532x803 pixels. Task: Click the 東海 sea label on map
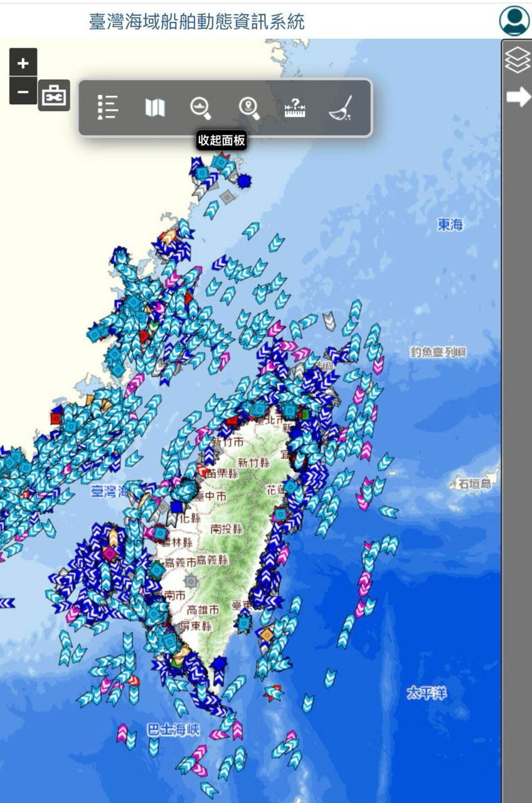tap(450, 225)
